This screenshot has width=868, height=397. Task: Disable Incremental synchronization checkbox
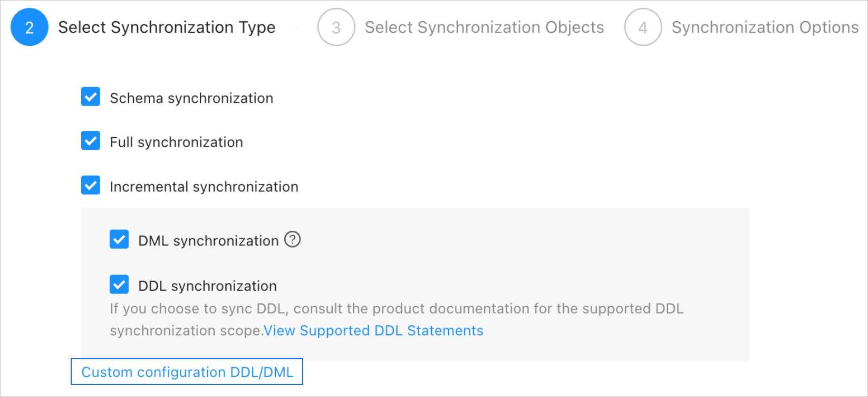(x=91, y=185)
